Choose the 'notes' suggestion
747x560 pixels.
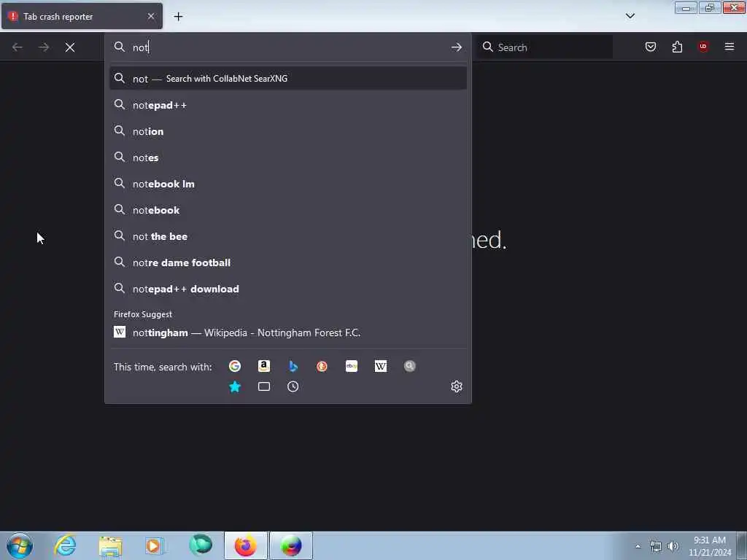[287, 157]
